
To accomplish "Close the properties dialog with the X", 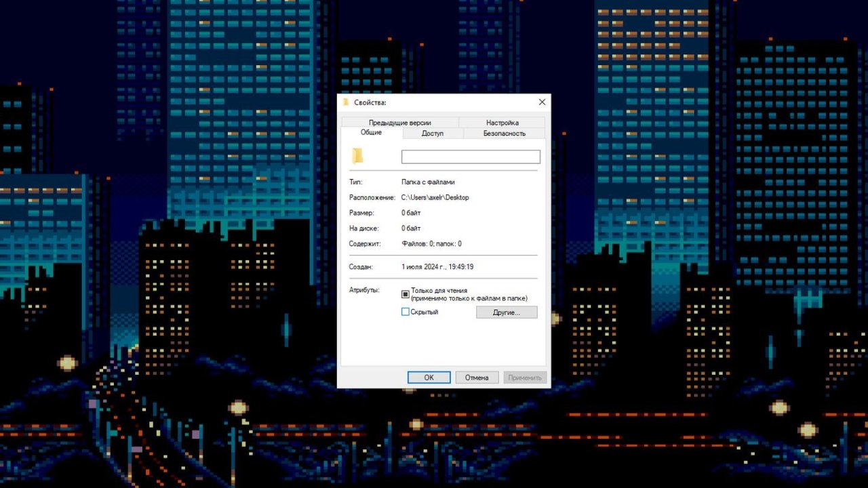I will pyautogui.click(x=541, y=102).
